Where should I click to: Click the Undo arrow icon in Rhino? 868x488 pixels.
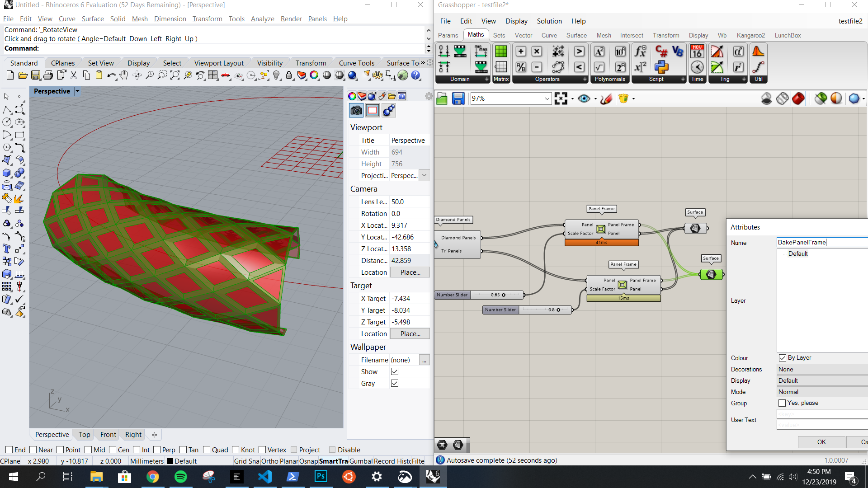pyautogui.click(x=111, y=75)
